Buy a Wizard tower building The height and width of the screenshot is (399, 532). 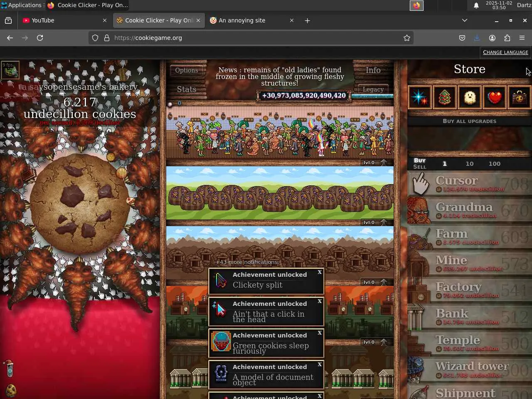[470, 370]
